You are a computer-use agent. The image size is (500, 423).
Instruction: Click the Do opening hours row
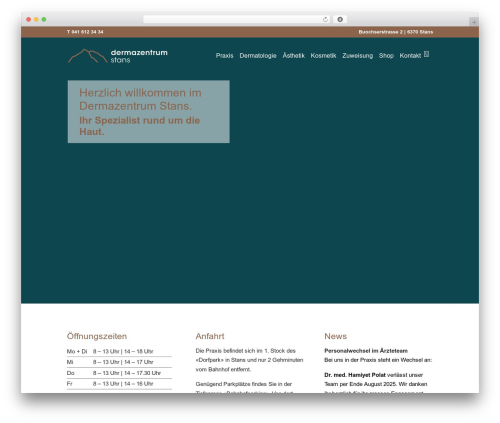(x=119, y=373)
